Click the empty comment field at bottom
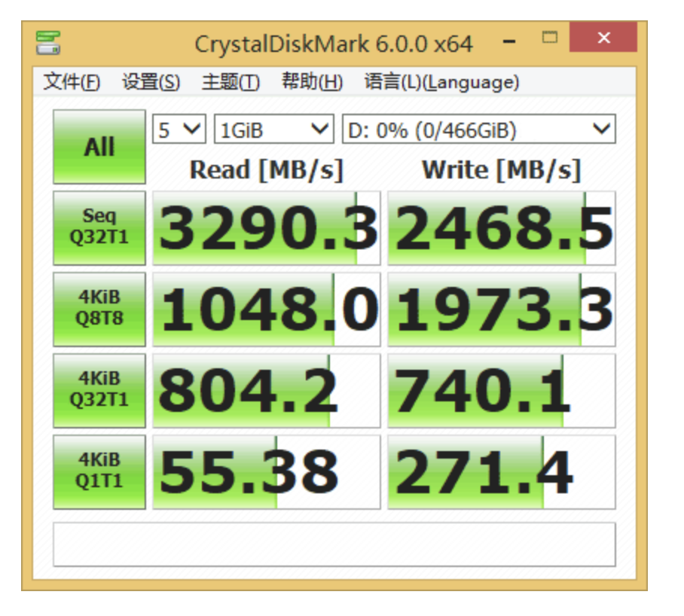This screenshot has height=616, width=684. pos(334,544)
